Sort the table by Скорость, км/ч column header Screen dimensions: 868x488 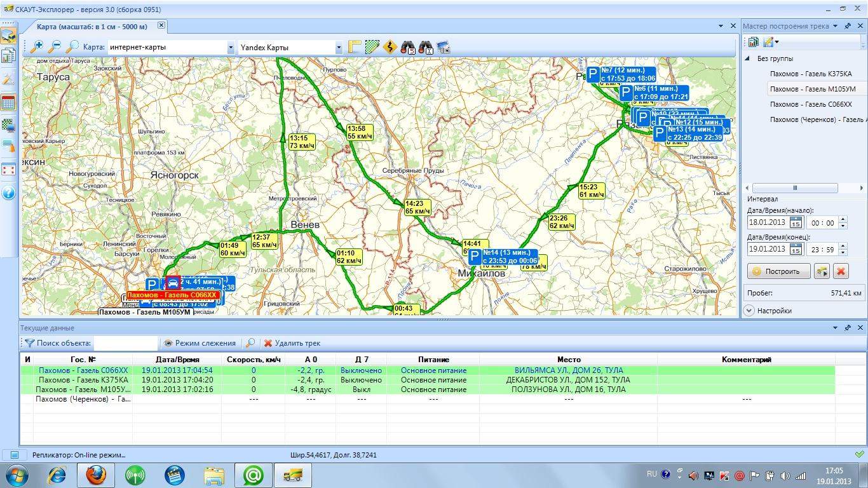[254, 360]
